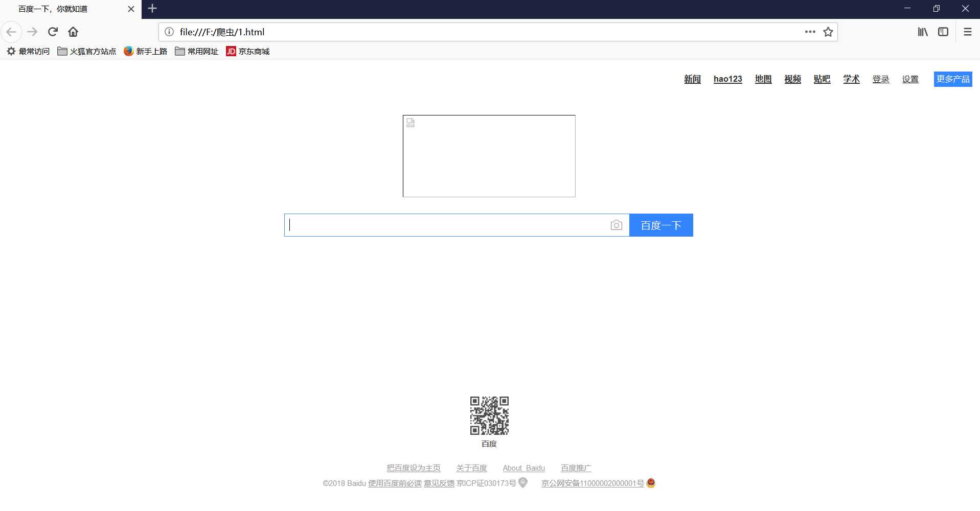Open the About Baidu footer link

point(523,468)
